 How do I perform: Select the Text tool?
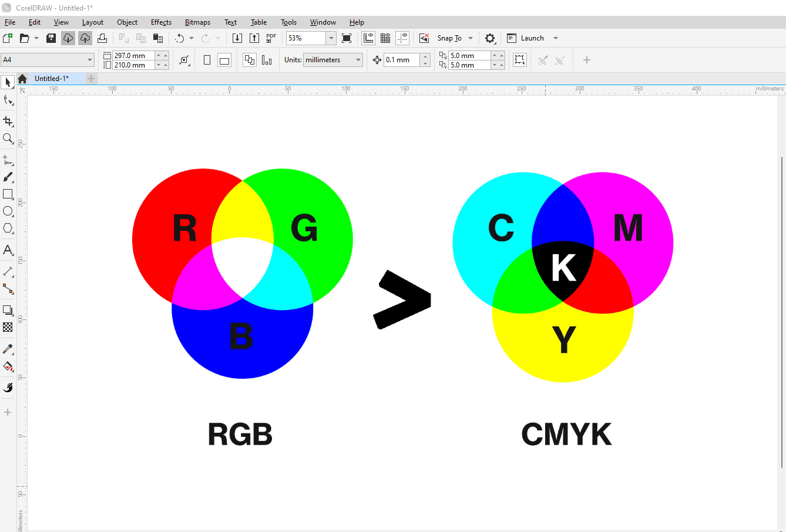[8, 250]
